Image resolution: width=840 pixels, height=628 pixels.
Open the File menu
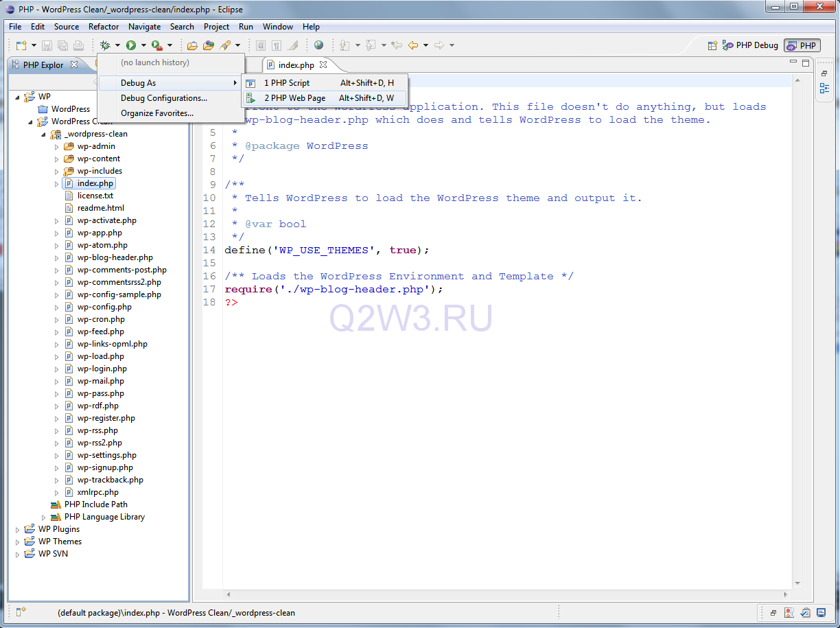(x=15, y=27)
